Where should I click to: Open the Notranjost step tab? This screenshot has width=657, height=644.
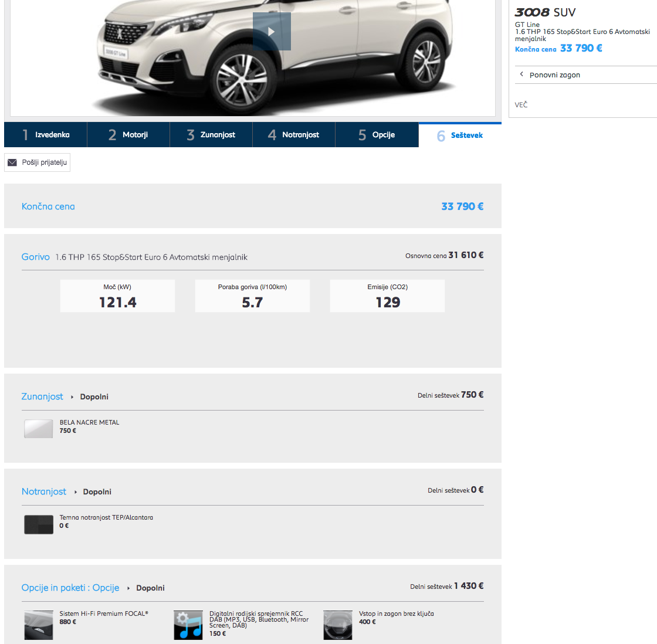[x=294, y=135]
